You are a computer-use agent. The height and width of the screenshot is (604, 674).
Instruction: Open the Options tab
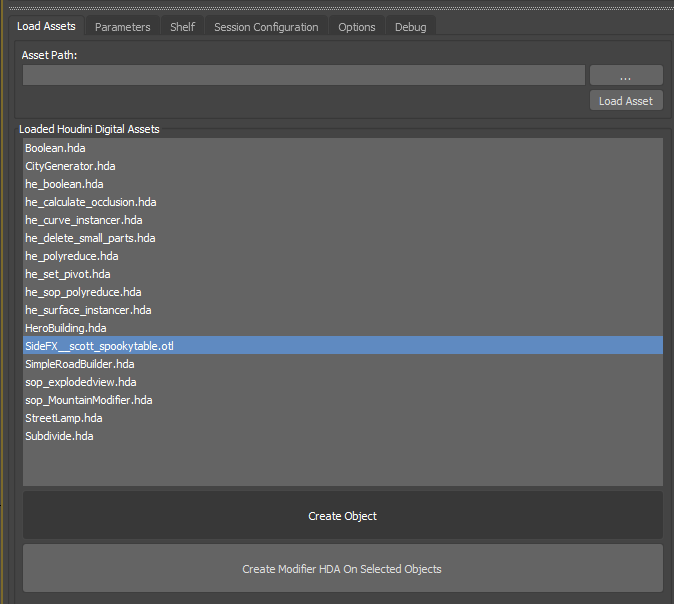coord(356,27)
